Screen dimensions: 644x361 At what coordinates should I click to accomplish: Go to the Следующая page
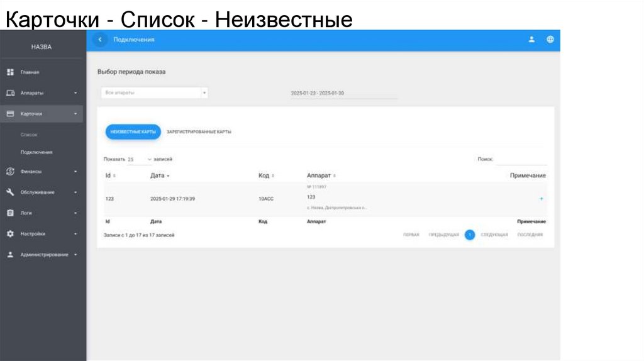[x=494, y=235]
